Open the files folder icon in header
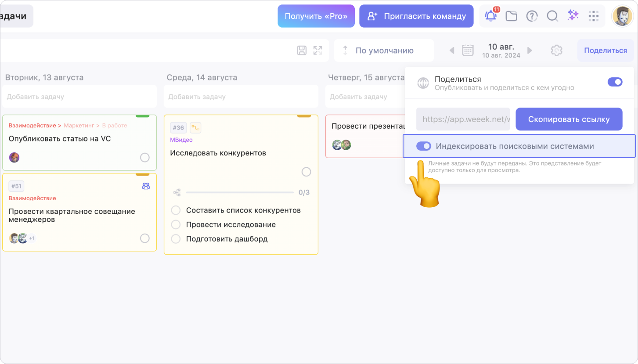This screenshot has height=364, width=638. pyautogui.click(x=511, y=16)
